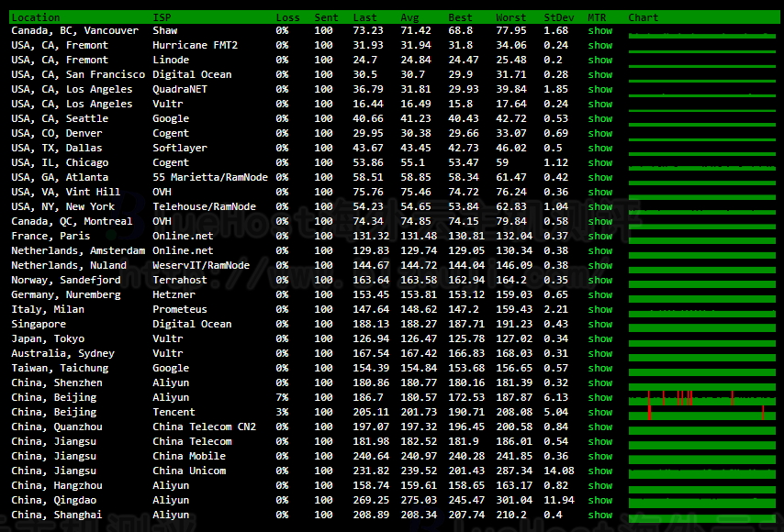Click the Beijing Aliyun latency chart
The width and height of the screenshot is (784, 532).
pos(702,399)
